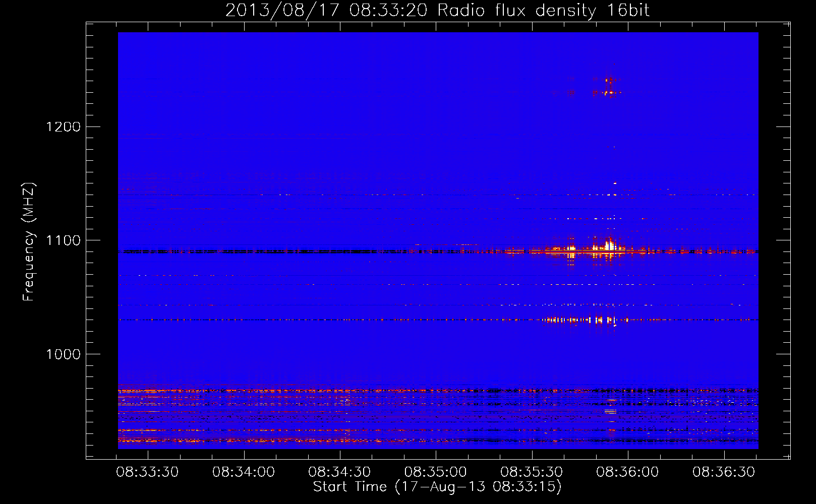Viewport: 816px width, 504px height.
Task: Click the plot title "2013/08/17 08:33:20 Radio flux density 16bit"
Action: coord(437,10)
